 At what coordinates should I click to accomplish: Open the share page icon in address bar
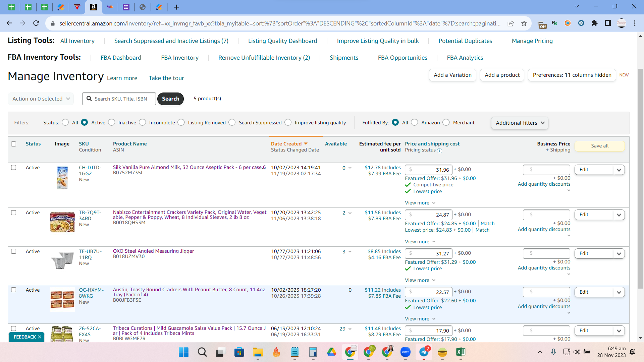click(511, 23)
